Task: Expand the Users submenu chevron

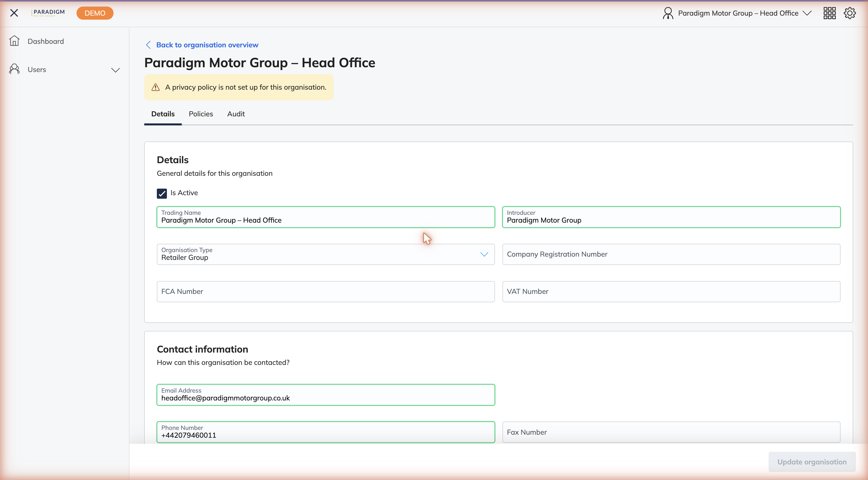Action: (x=115, y=70)
